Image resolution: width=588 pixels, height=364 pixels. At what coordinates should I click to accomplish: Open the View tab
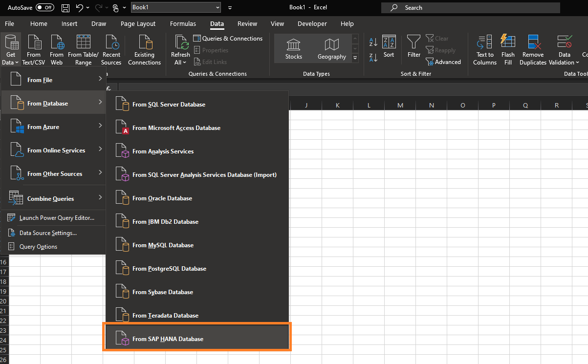click(x=277, y=23)
